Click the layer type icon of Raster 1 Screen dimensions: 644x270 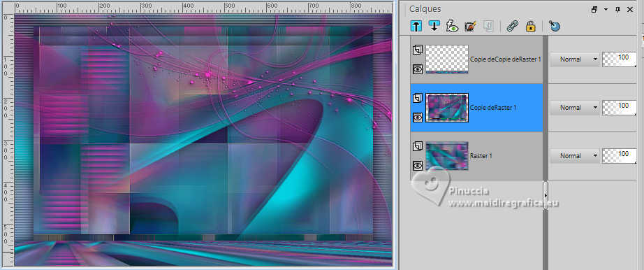tap(417, 146)
